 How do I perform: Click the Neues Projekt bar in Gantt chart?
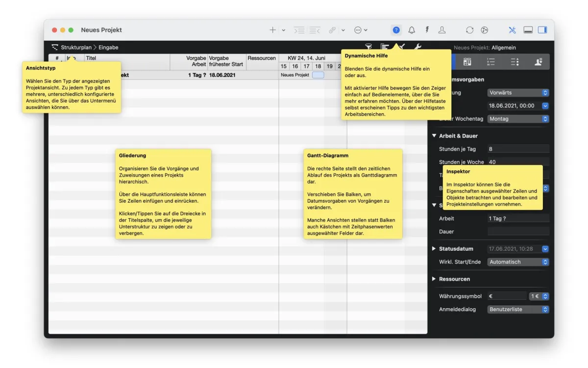click(x=318, y=75)
